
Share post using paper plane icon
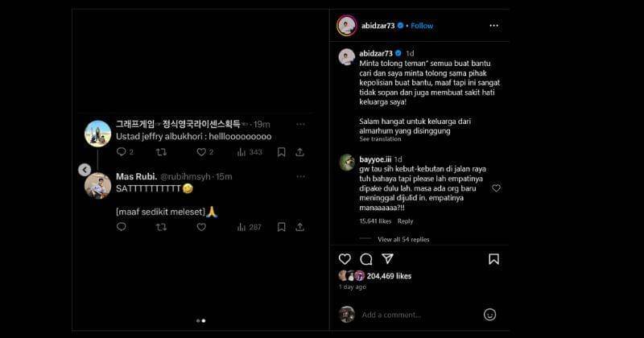(x=387, y=259)
